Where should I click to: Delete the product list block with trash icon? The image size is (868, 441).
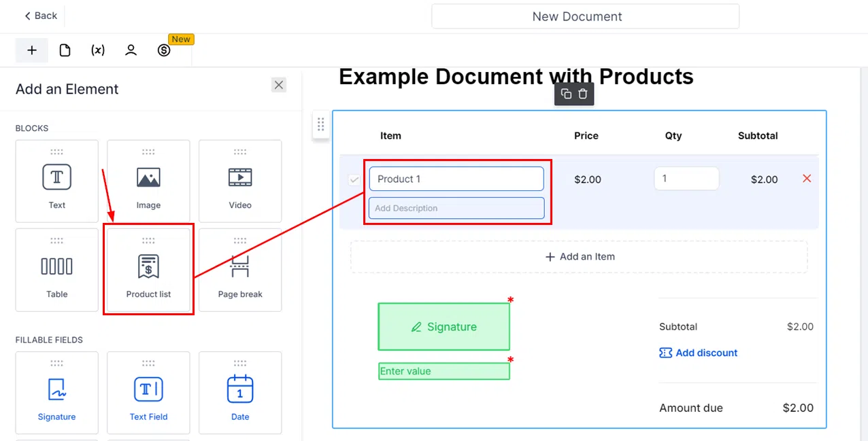(x=583, y=94)
